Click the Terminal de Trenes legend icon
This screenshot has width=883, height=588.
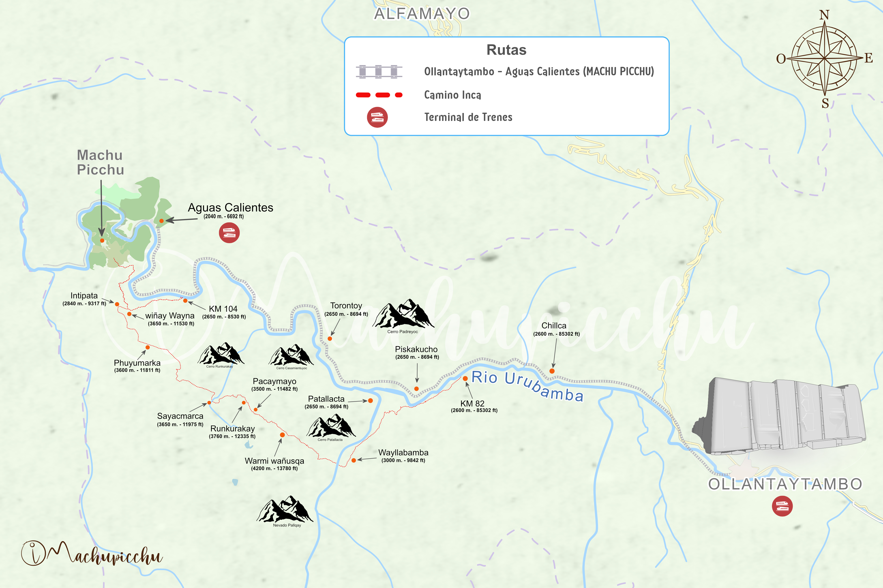pos(377,117)
